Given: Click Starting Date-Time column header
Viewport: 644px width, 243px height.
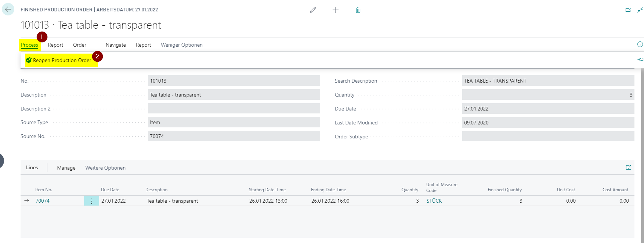Looking at the screenshot, I should [267, 190].
